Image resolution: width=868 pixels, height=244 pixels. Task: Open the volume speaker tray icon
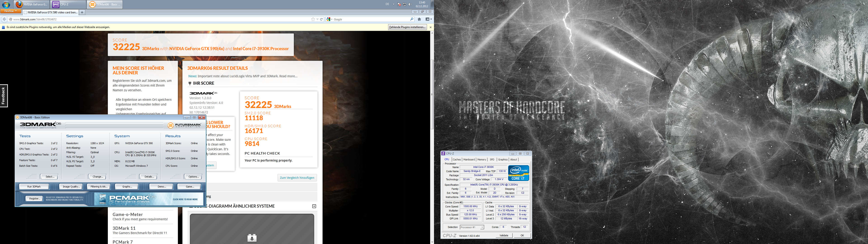click(x=410, y=4)
